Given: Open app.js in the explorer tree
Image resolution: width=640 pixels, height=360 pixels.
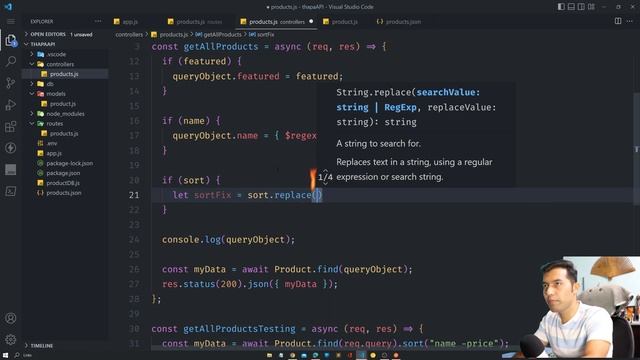Looking at the screenshot, I should [x=65, y=153].
